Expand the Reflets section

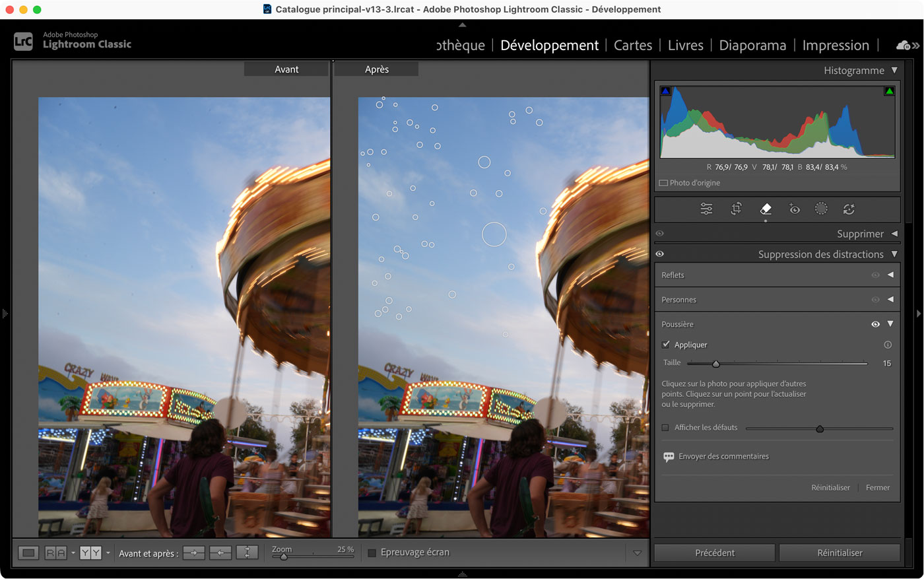pyautogui.click(x=890, y=275)
